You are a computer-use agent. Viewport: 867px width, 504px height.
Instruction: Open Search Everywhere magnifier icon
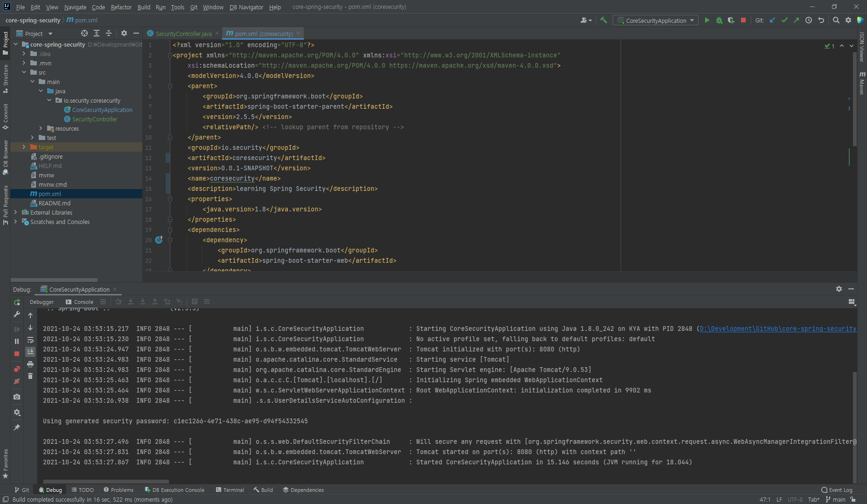click(x=836, y=20)
